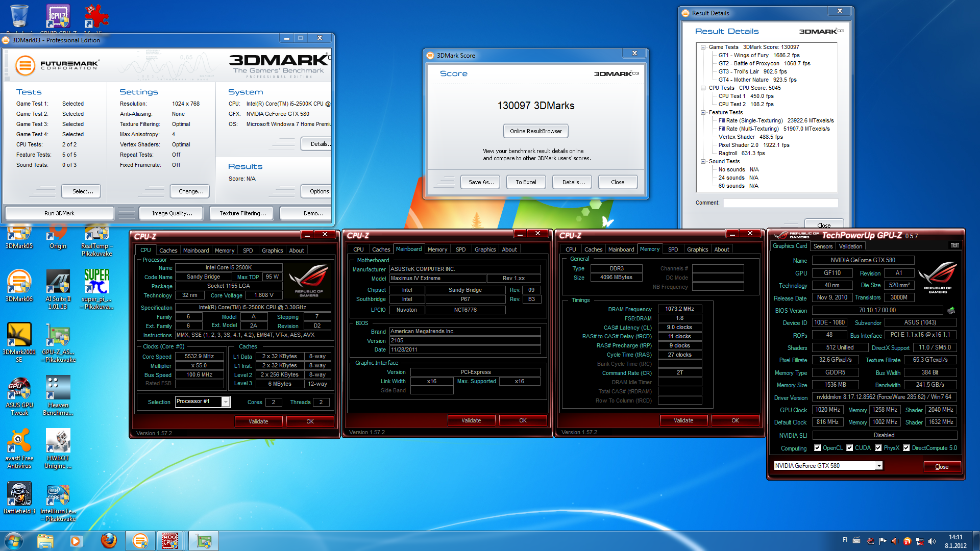Open the 3DMark06 desktop icon
Viewport: 980px width, 551px height.
(x=19, y=286)
